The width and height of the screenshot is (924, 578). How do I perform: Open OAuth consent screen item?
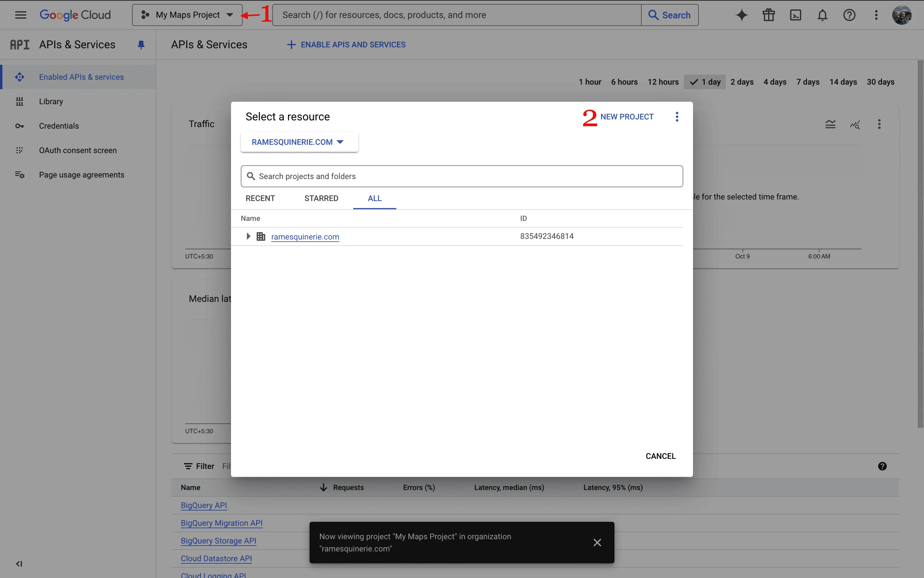coord(78,150)
